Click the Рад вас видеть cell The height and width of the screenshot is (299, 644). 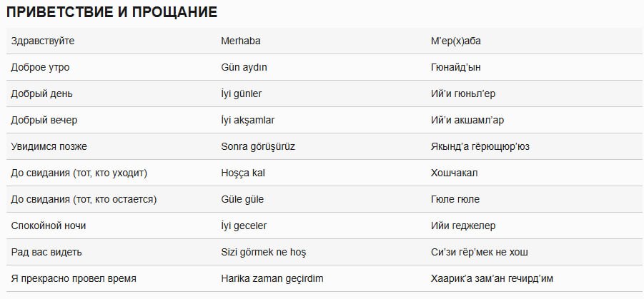[46, 252]
